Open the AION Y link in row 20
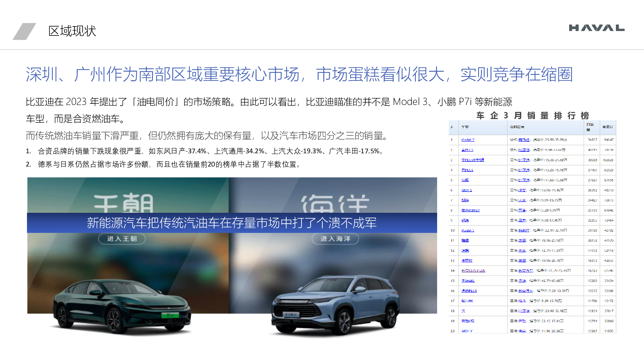 click(x=467, y=331)
